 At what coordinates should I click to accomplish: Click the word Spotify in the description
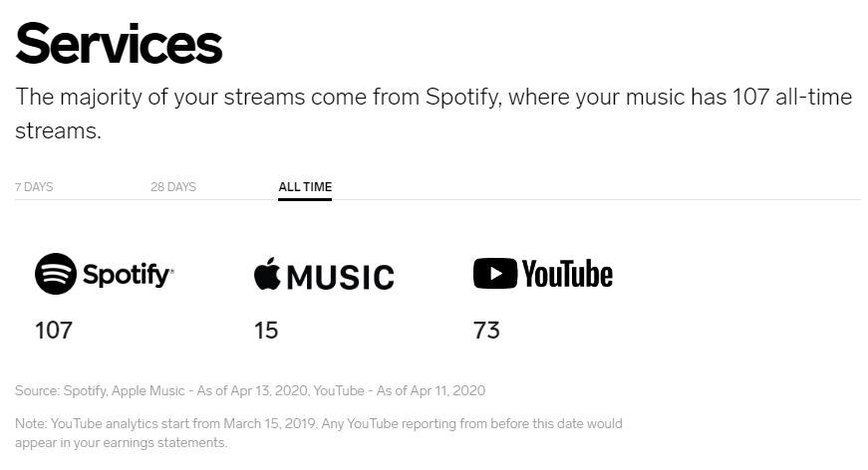coord(461,98)
